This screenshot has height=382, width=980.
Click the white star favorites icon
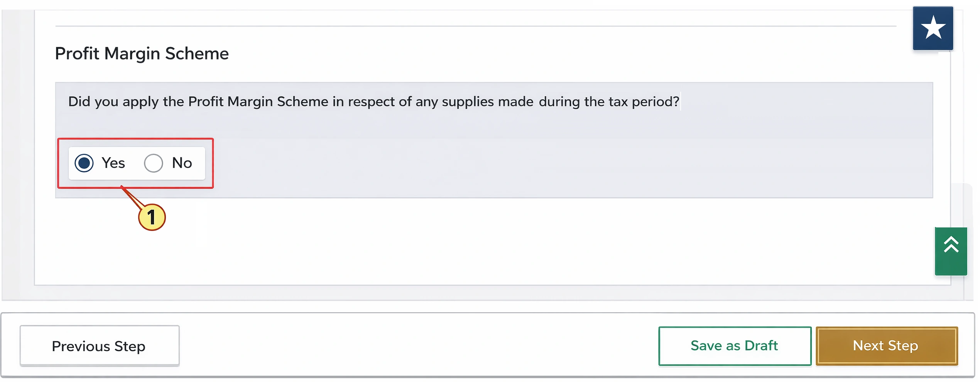point(933,28)
